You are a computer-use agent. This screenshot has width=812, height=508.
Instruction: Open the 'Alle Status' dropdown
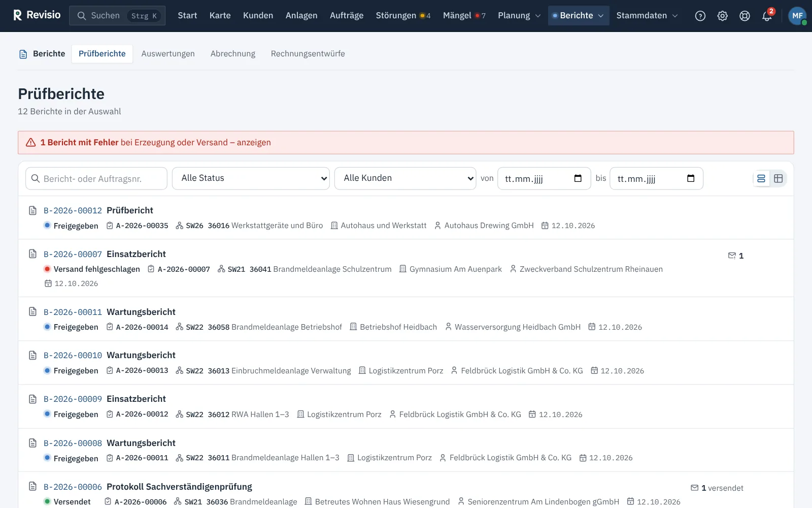coord(251,178)
